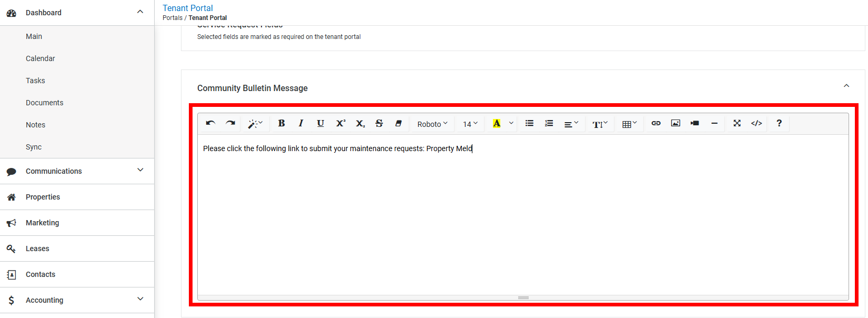
Task: Enter full screen editor mode
Action: tap(737, 123)
